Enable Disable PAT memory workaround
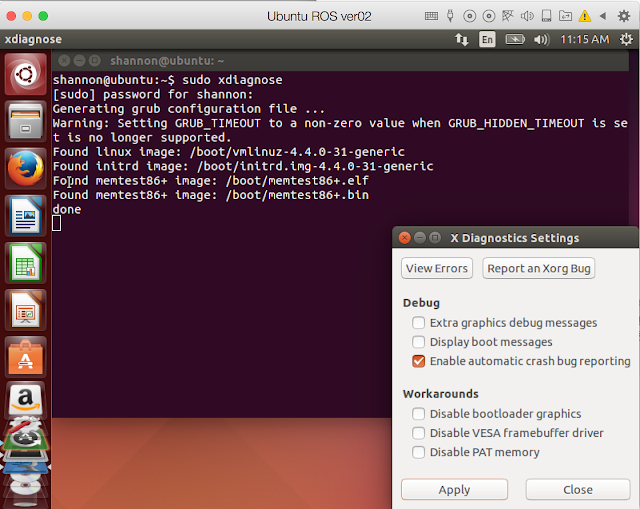640x509 pixels. (x=418, y=452)
